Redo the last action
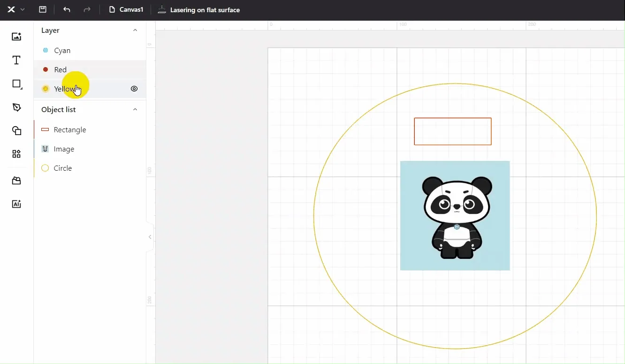Image resolution: width=625 pixels, height=364 pixels. point(87,9)
